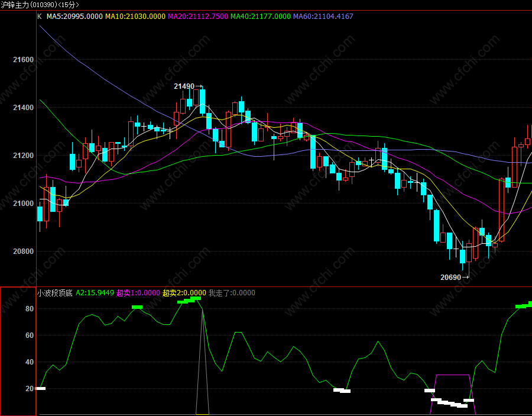
Task: Click the 21000 price axis label
Action: 24,204
